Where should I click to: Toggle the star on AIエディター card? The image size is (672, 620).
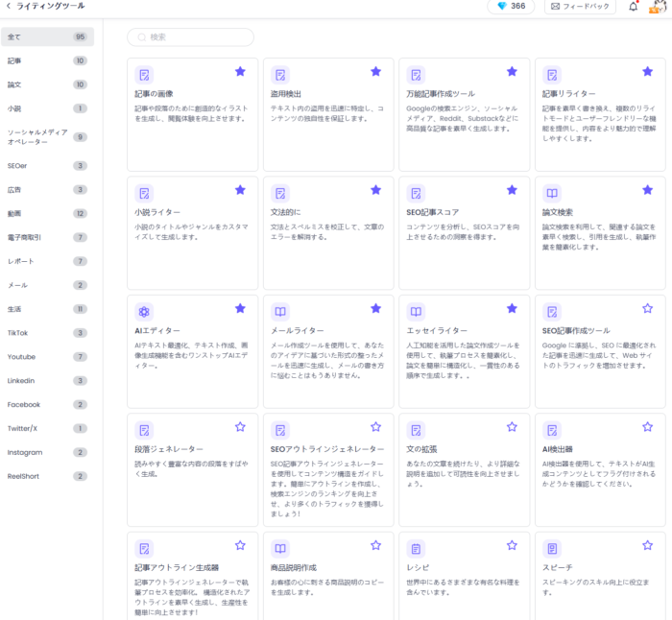(x=240, y=308)
